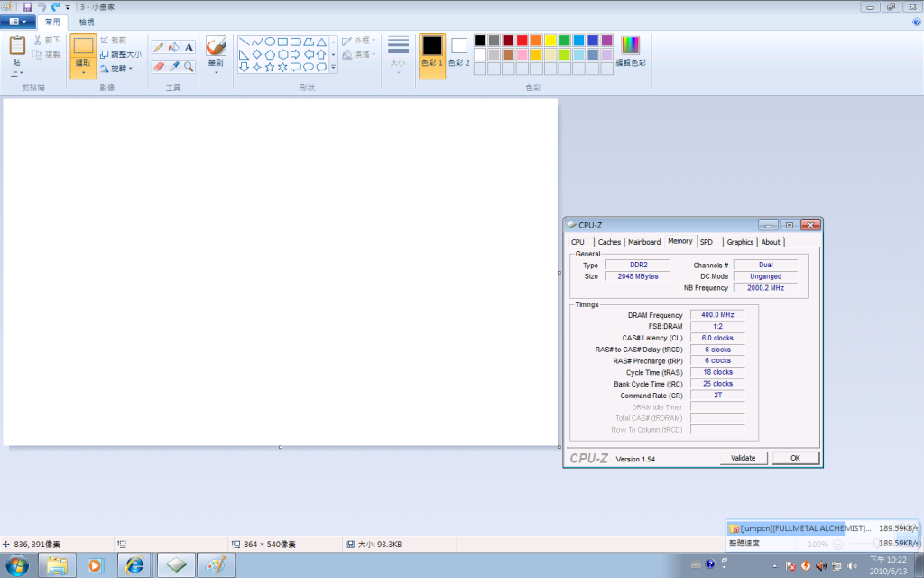Choose the five-point star shape
Viewport: 924px width, 578px height.
point(270,67)
